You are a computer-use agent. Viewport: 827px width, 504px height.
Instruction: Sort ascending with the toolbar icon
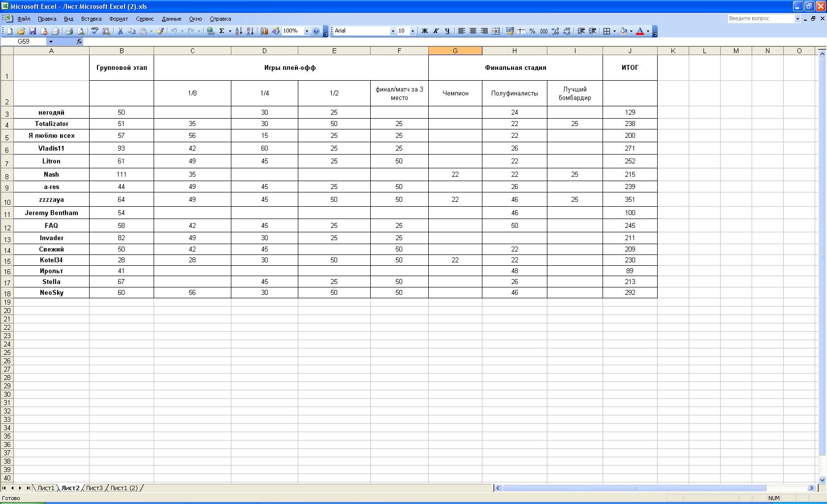coord(238,31)
